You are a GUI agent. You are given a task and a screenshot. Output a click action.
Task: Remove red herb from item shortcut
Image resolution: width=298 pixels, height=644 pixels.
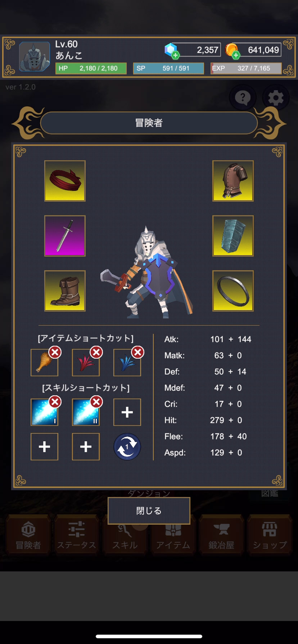click(x=96, y=353)
